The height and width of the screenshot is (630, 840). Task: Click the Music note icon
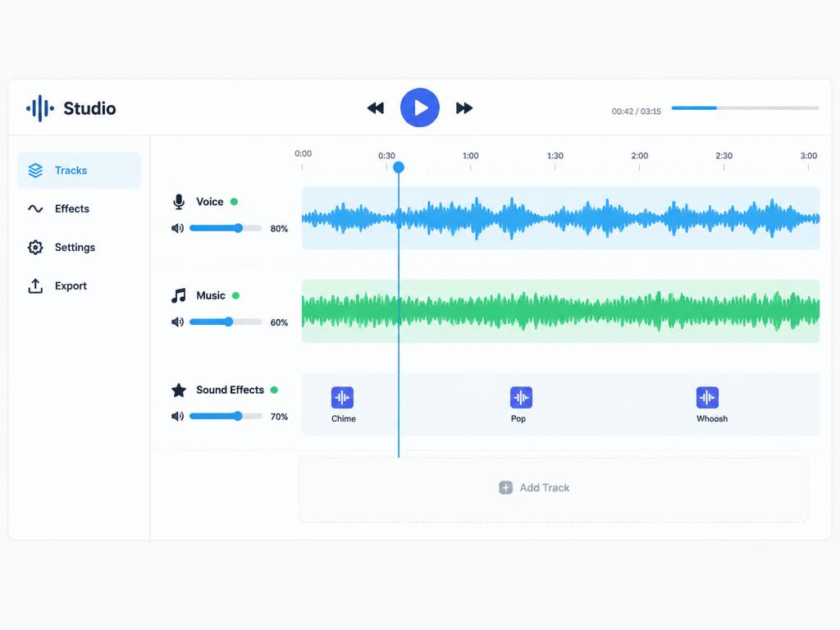(178, 295)
